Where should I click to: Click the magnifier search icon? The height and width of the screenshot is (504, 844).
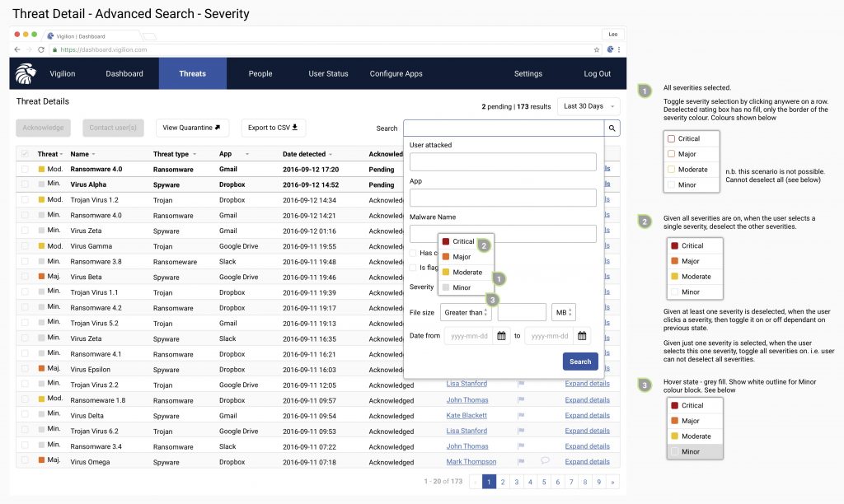[x=612, y=128]
